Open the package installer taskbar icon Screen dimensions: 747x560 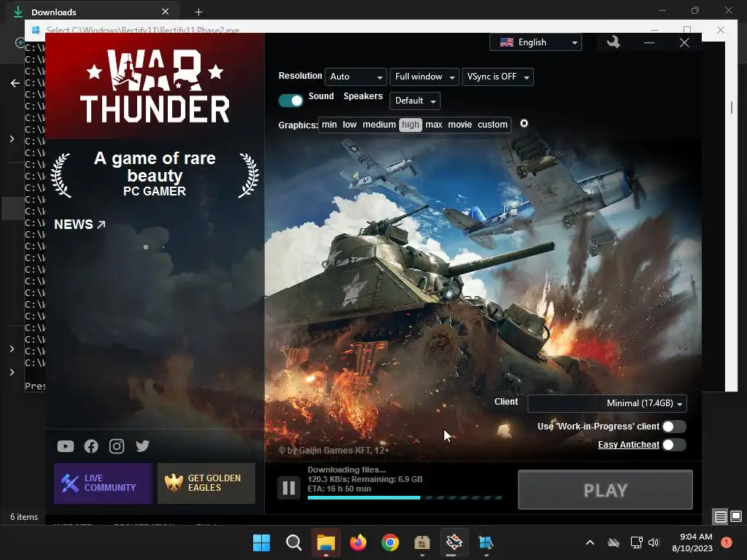(422, 542)
